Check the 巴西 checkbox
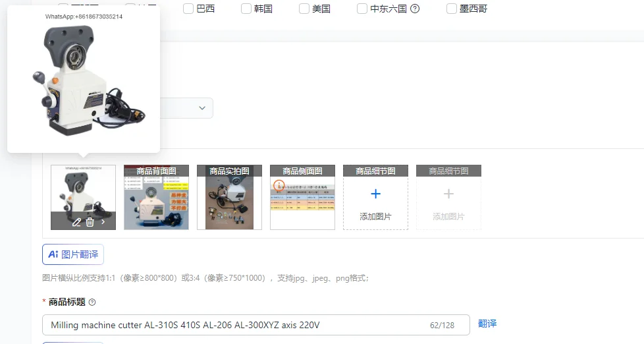The image size is (644, 344). point(188,9)
